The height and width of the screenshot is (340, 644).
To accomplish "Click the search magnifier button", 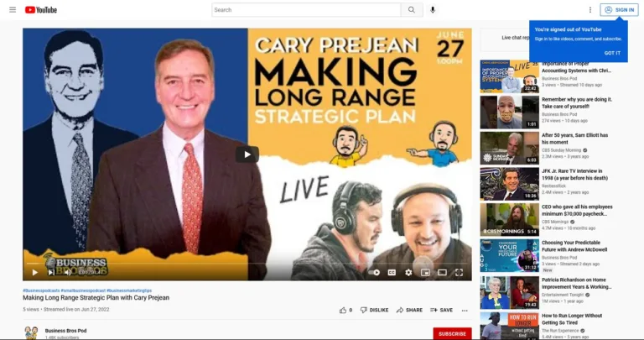I will (412, 10).
